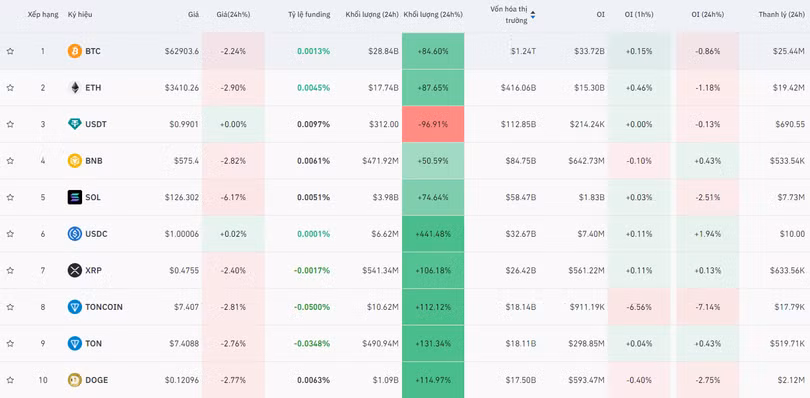Click DOGE volume $1.09B
This screenshot has height=398, width=810.
[385, 380]
